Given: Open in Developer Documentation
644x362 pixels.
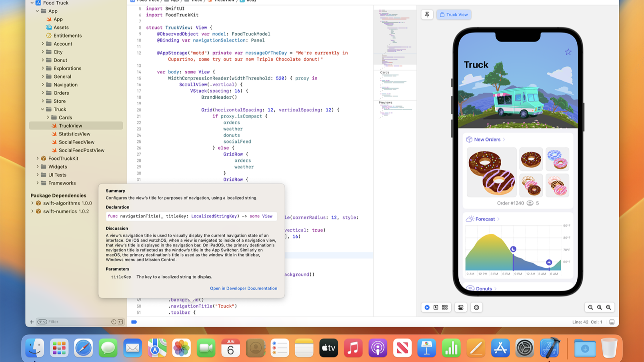Looking at the screenshot, I should pyautogui.click(x=243, y=288).
